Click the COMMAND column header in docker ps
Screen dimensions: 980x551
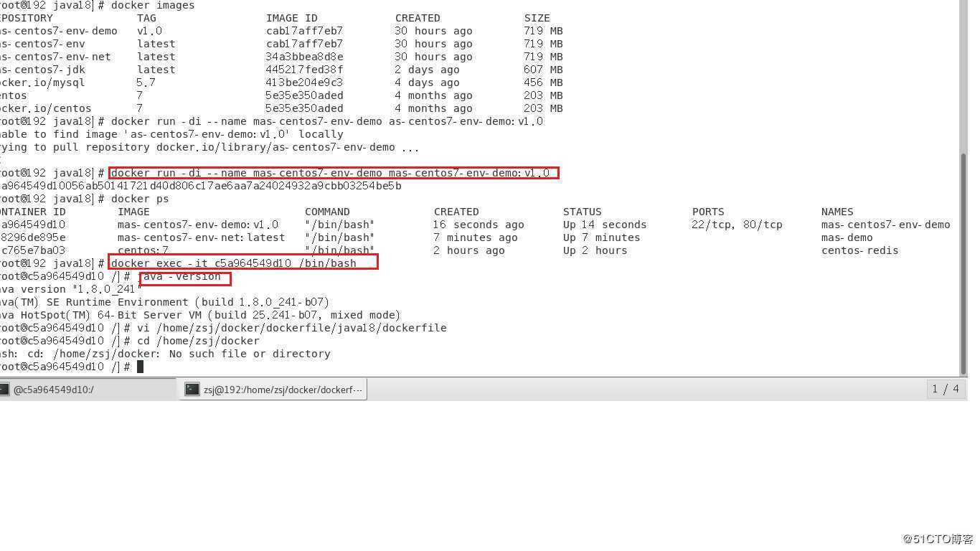click(x=327, y=212)
